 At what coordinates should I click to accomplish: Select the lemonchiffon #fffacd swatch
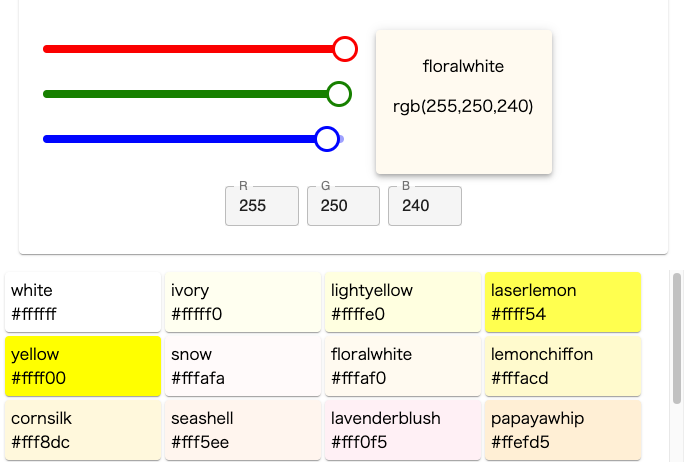click(x=563, y=366)
